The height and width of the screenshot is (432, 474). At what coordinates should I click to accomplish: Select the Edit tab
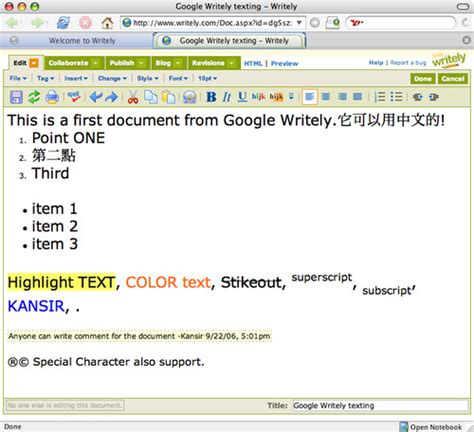point(20,63)
